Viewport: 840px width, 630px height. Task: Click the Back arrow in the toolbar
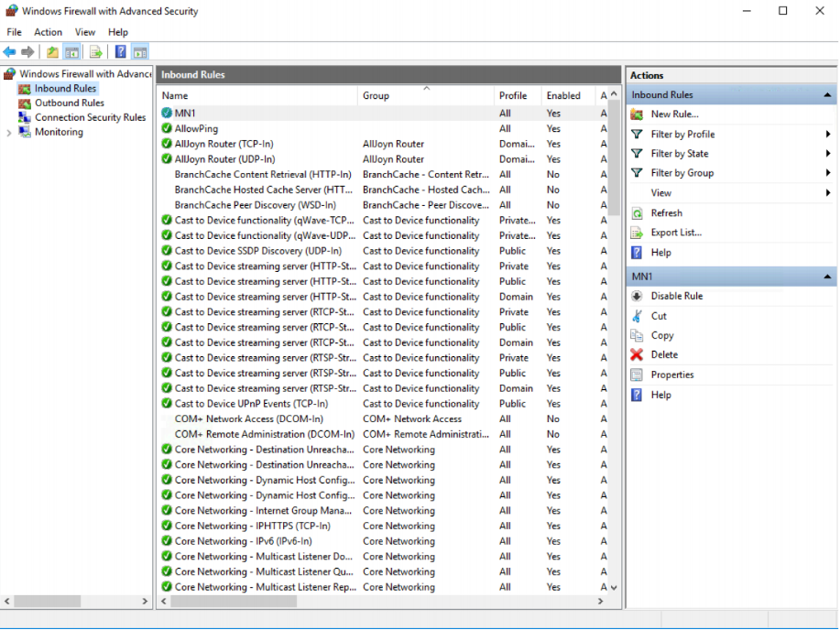(9, 52)
